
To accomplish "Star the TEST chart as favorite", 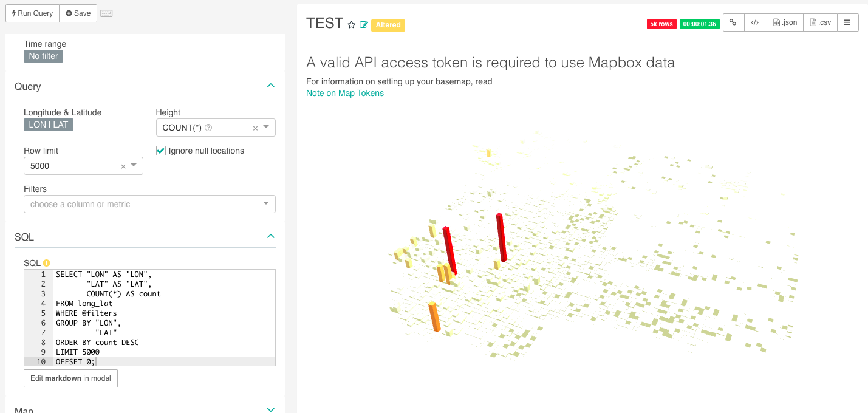I will click(351, 25).
